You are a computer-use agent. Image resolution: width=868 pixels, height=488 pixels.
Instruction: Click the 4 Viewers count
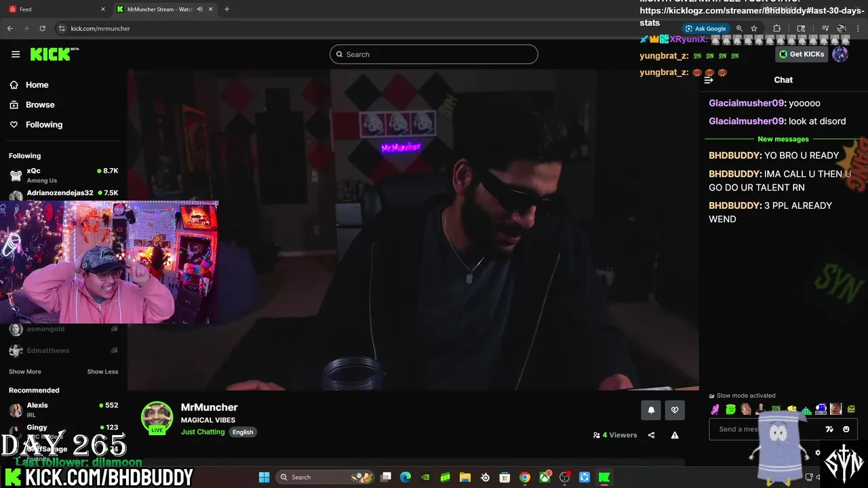[615, 435]
